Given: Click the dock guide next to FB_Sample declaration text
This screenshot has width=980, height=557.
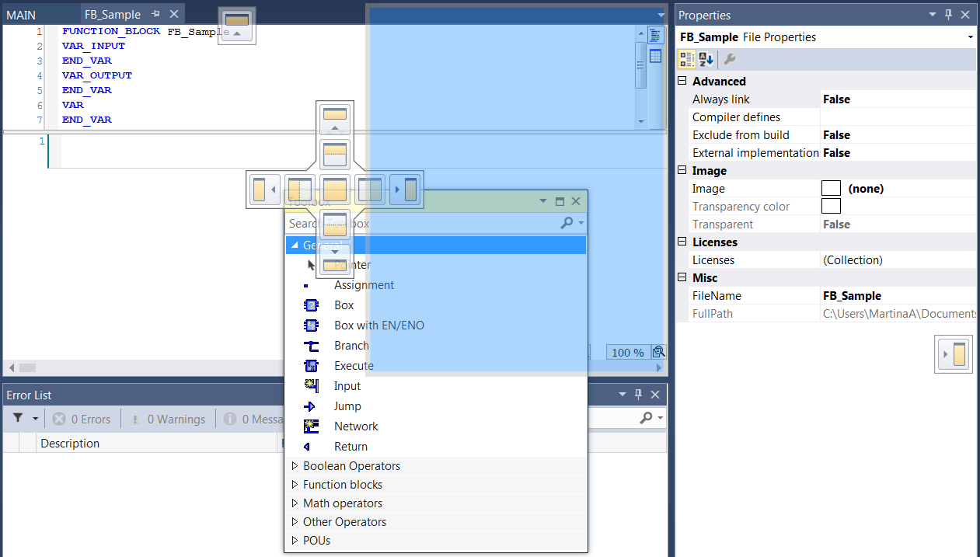Looking at the screenshot, I should [x=237, y=26].
